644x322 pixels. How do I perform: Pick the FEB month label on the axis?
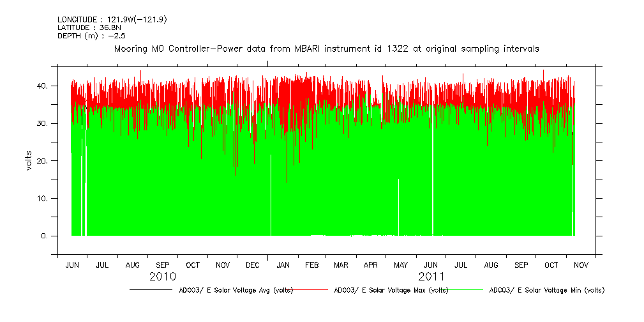pos(311,264)
